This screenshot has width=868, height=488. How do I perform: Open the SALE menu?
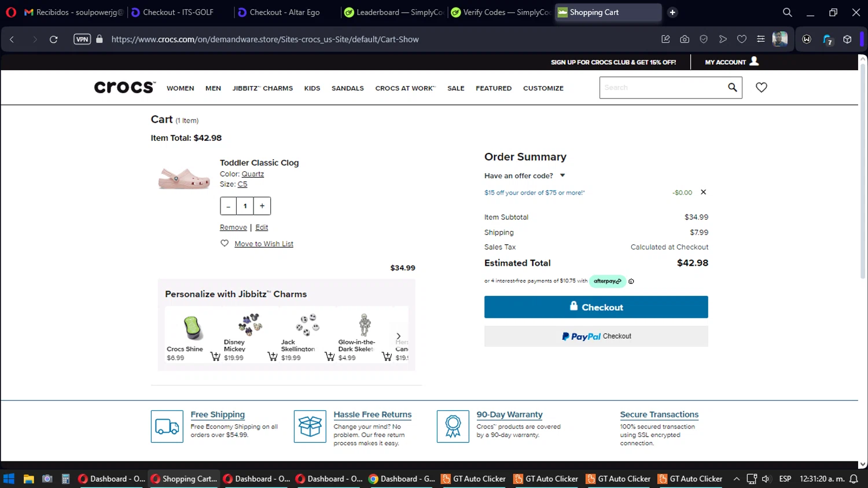(x=456, y=89)
